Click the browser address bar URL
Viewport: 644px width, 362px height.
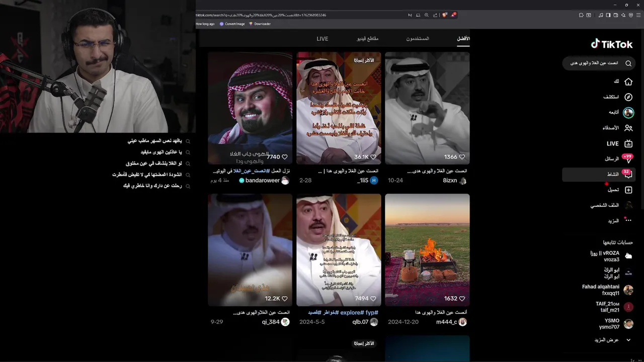(261, 15)
